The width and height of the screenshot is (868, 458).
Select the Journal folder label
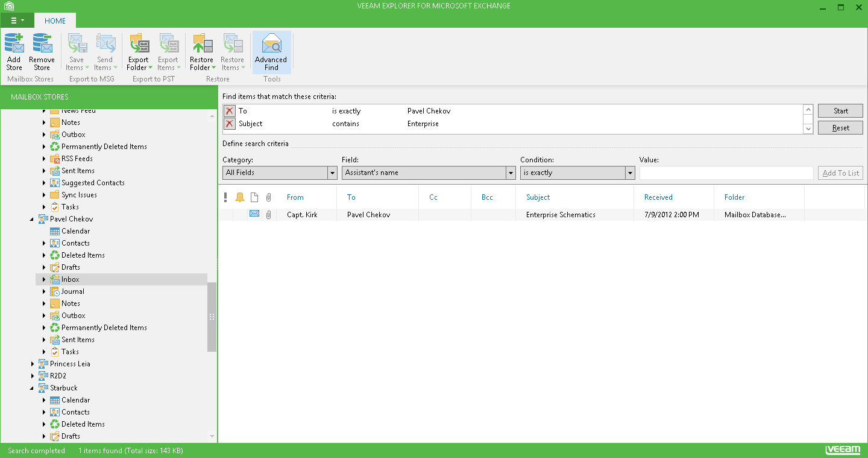coord(73,291)
